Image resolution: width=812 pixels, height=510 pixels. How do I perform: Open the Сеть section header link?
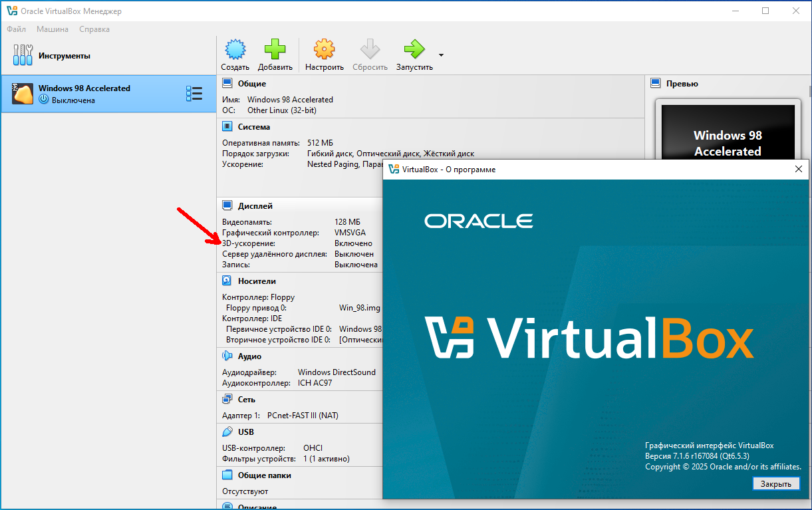pos(247,400)
